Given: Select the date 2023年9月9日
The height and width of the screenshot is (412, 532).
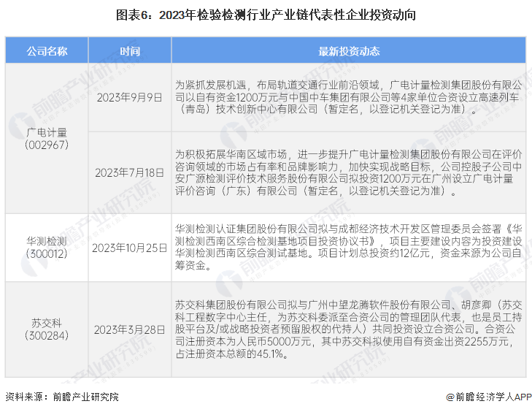Looking at the screenshot, I should [130, 98].
